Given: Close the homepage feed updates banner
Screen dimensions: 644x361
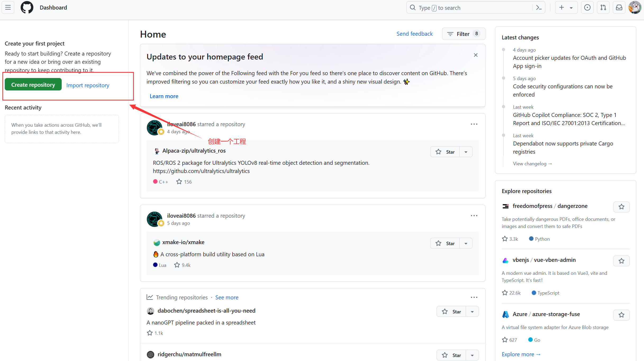Looking at the screenshot, I should point(476,55).
